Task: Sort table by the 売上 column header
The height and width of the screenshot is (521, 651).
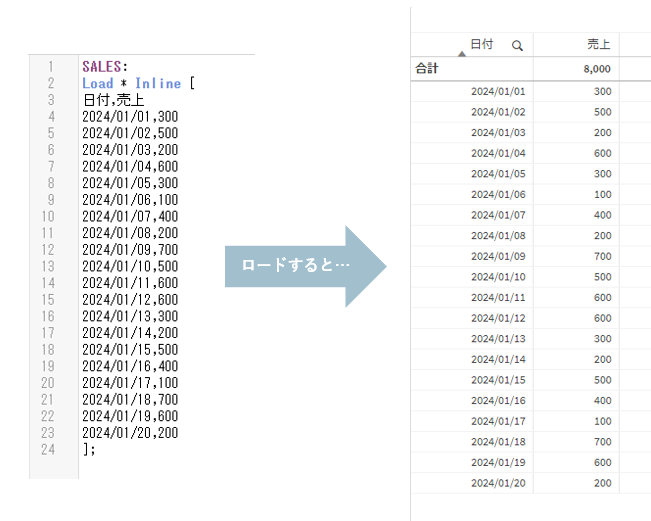Action: [599, 45]
